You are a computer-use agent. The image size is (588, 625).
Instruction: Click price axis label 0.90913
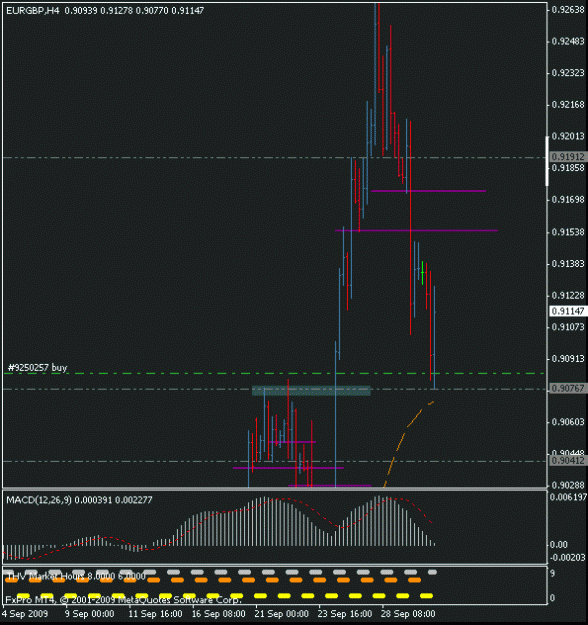pos(568,359)
